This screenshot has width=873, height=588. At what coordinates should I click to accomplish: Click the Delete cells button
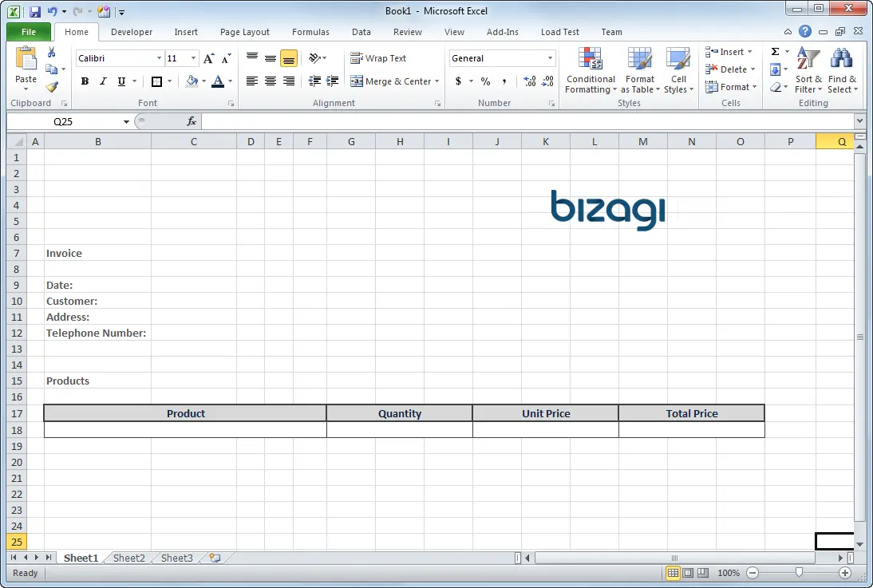[730, 69]
